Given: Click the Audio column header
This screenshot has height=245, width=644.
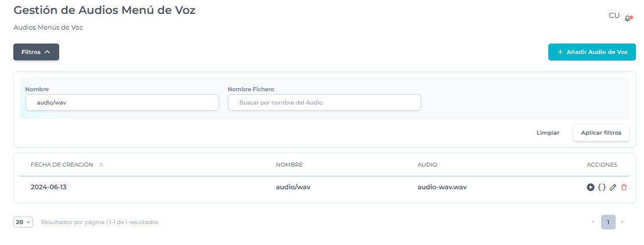Looking at the screenshot, I should pyautogui.click(x=427, y=165).
